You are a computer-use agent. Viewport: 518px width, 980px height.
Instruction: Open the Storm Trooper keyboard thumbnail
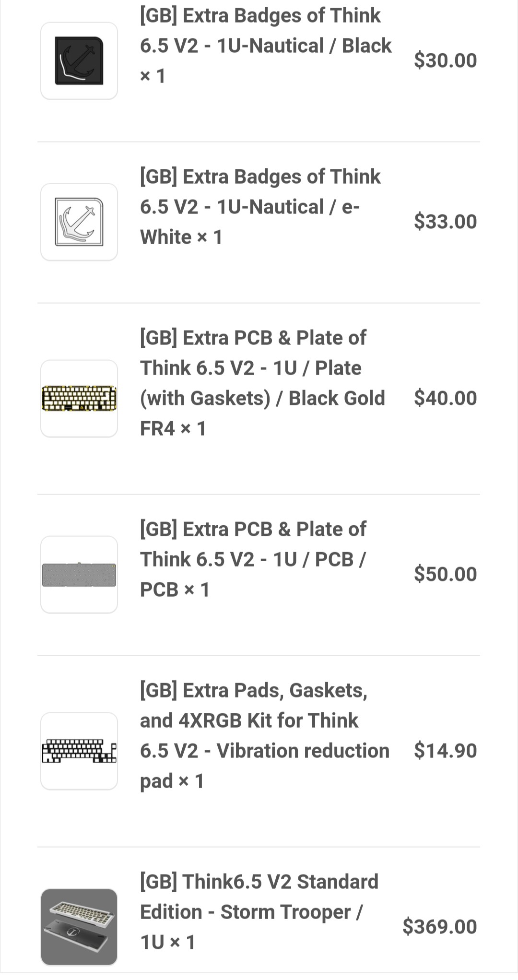coord(79,927)
